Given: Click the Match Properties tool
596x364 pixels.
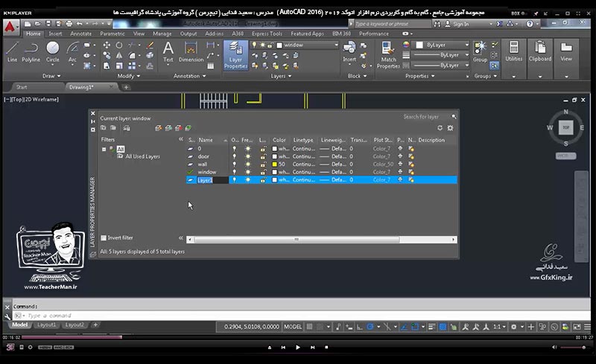Looking at the screenshot, I should tap(388, 56).
